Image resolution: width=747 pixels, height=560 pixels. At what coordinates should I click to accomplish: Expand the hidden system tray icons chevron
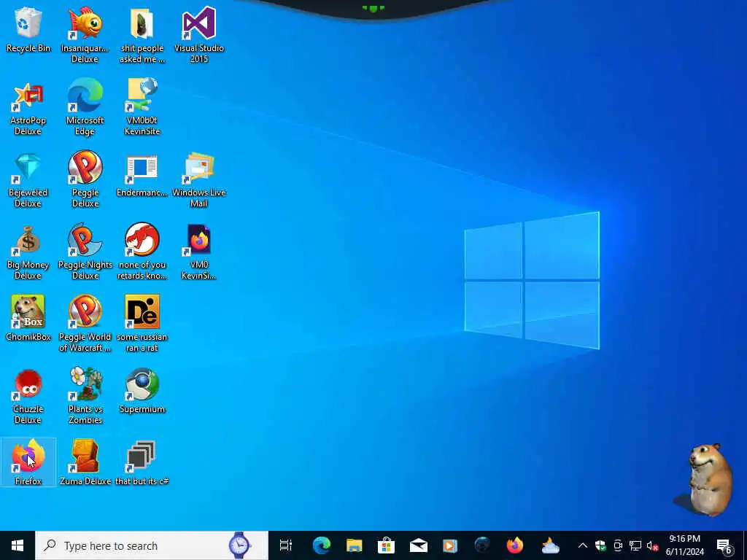click(583, 545)
